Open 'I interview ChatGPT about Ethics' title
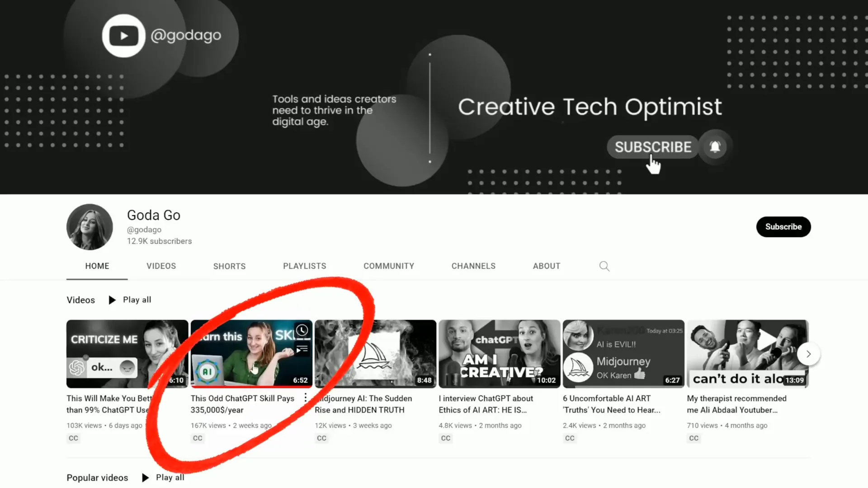Image resolution: width=868 pixels, height=488 pixels. [x=486, y=404]
